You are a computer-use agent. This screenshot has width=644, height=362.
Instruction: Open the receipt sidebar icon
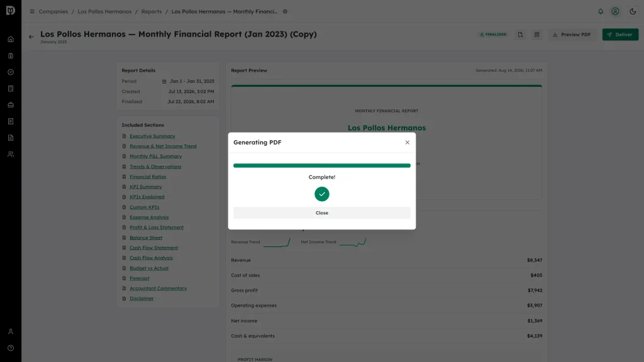pyautogui.click(x=11, y=121)
